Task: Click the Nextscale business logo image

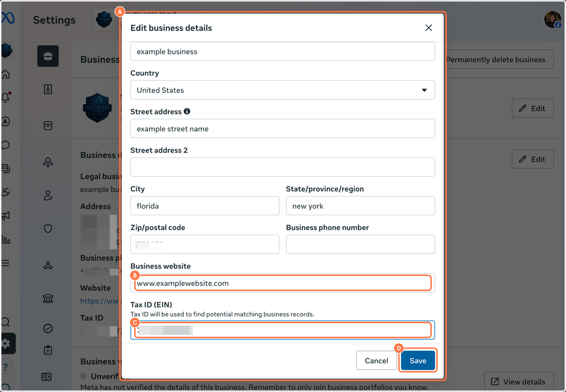Action: tap(97, 108)
